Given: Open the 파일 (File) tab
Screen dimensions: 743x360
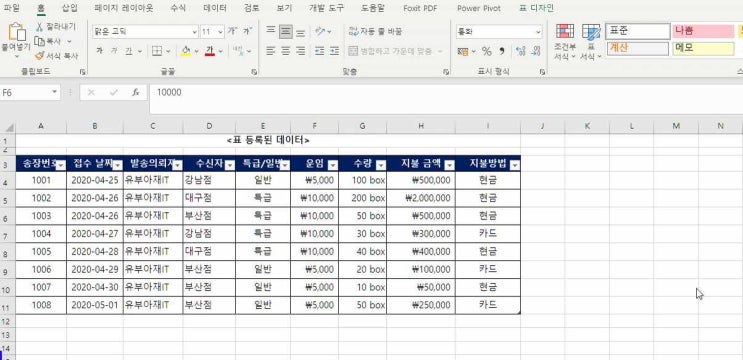Looking at the screenshot, I should [x=11, y=8].
